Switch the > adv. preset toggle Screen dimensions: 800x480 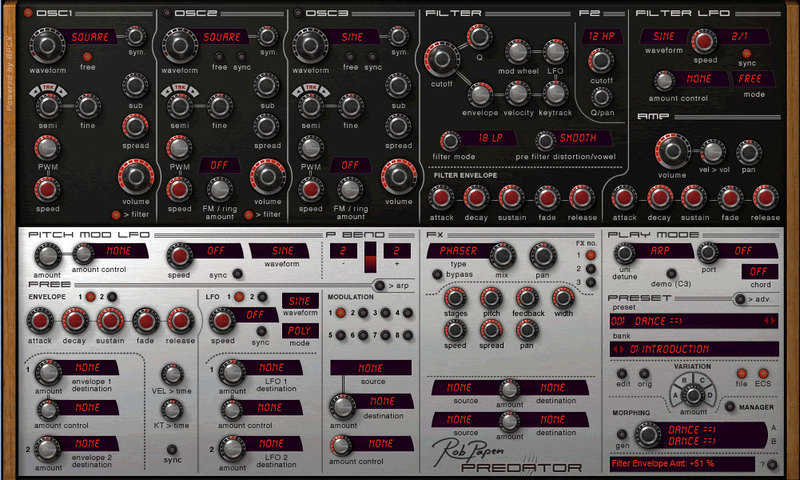pos(740,299)
